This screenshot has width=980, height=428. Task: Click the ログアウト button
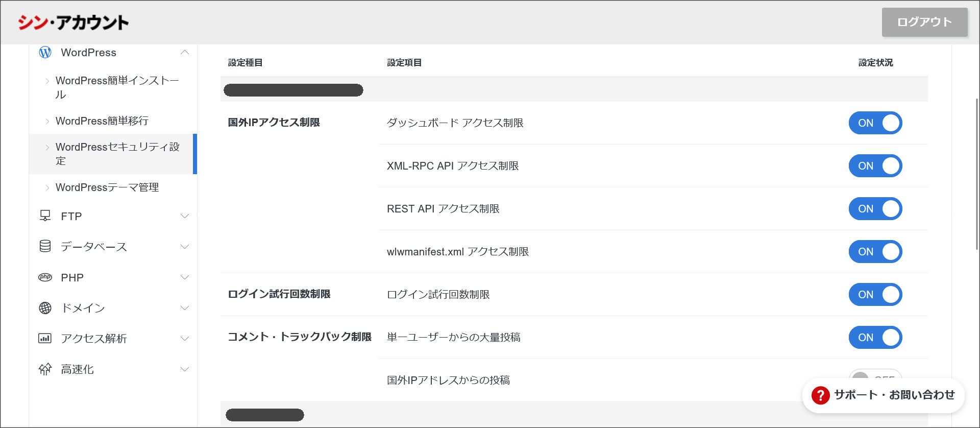coord(924,22)
